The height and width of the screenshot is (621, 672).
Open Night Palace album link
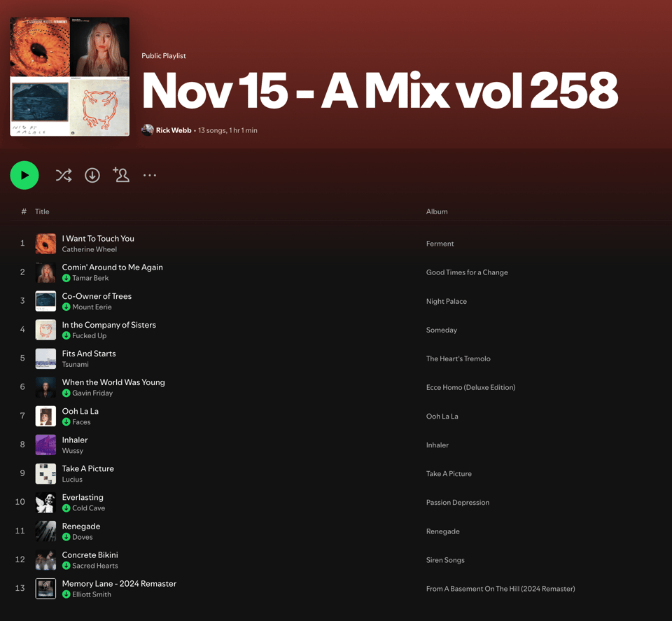[446, 301]
